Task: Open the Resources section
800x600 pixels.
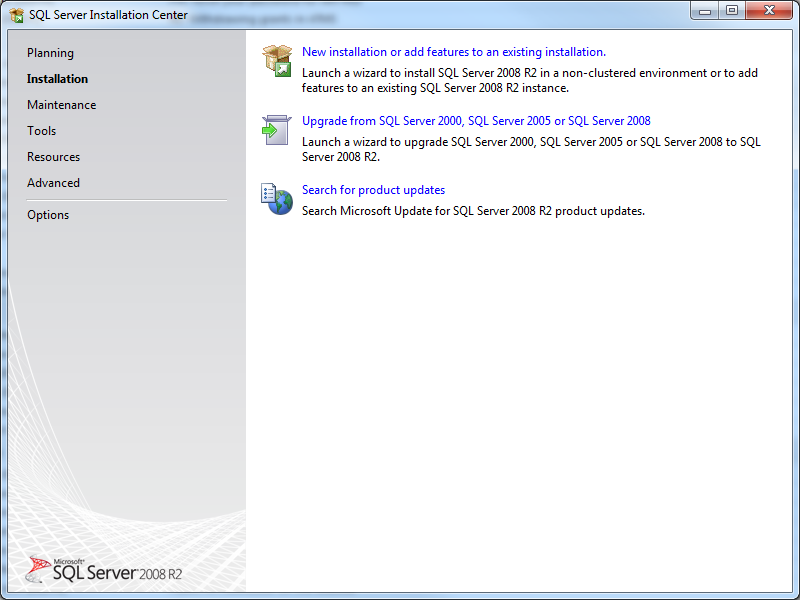Action: 53,156
